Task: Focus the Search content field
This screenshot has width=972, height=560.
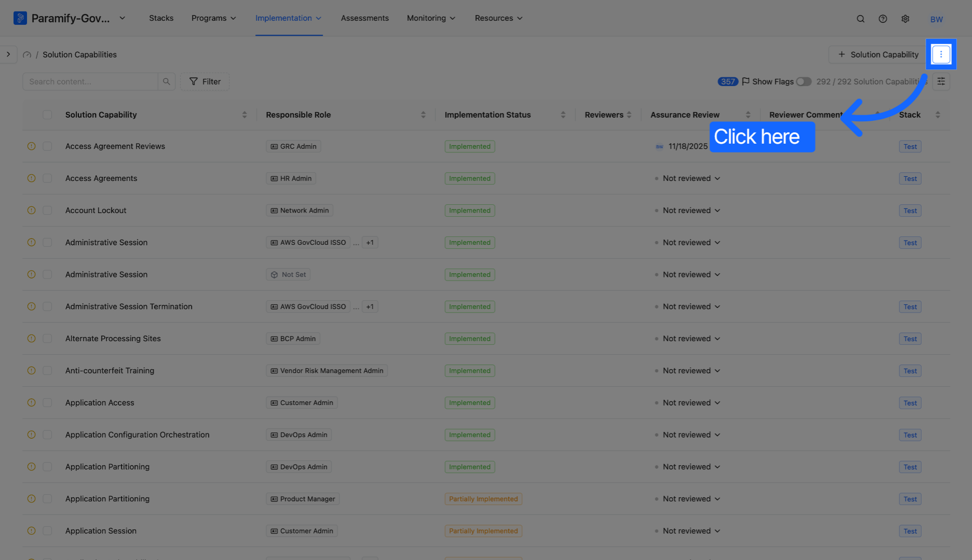Action: tap(90, 81)
